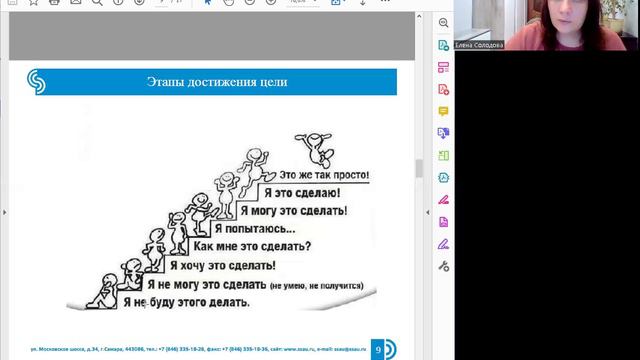Open the teal Compress PDF tool
Viewport: 640px width, 360px height.
click(444, 178)
